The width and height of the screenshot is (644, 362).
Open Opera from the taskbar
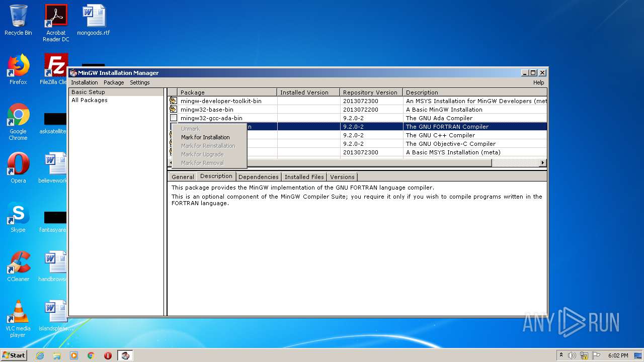click(108, 355)
